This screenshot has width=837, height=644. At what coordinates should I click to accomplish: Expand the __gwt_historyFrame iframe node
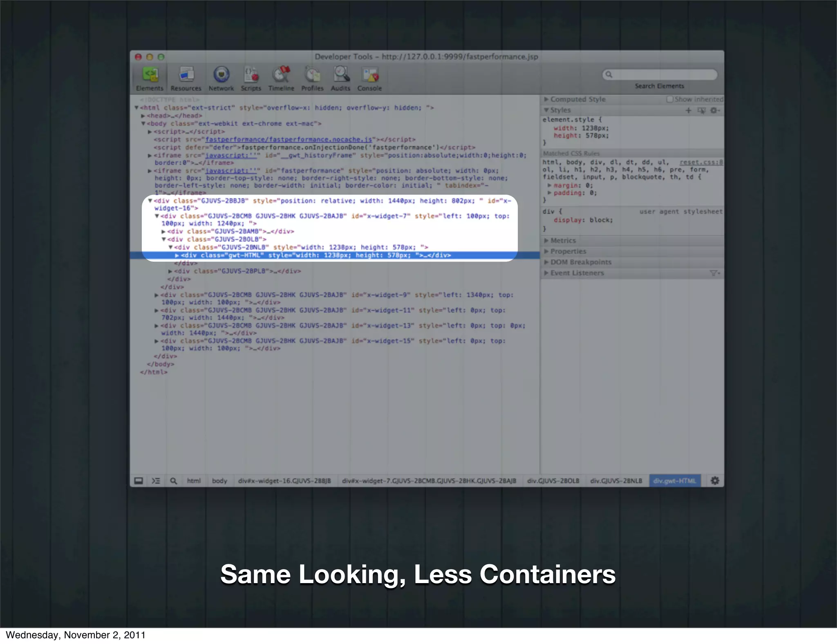click(x=150, y=155)
